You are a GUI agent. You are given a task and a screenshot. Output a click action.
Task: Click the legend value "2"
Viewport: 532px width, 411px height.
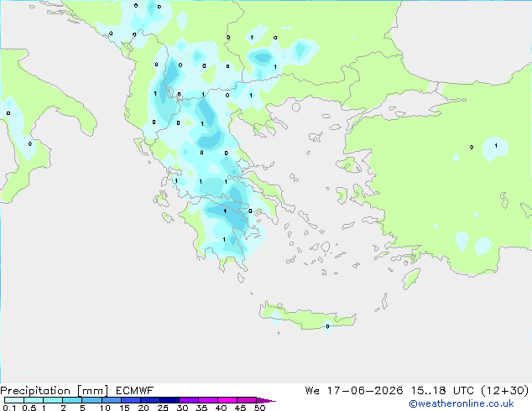(x=63, y=408)
